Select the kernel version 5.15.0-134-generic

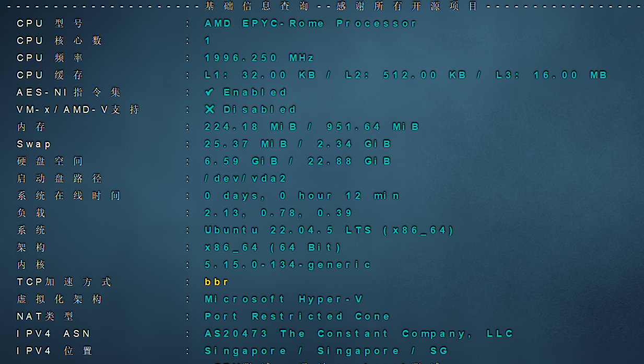[x=288, y=265]
